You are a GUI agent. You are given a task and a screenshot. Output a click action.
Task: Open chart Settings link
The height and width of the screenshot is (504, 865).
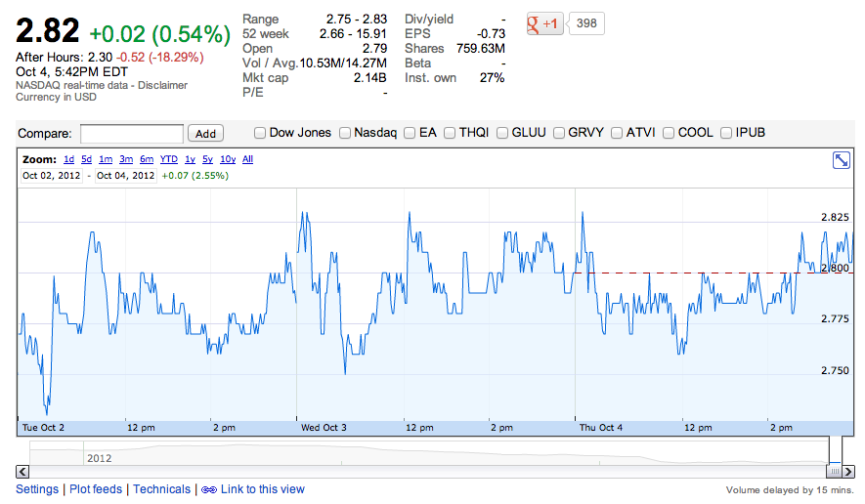point(37,489)
